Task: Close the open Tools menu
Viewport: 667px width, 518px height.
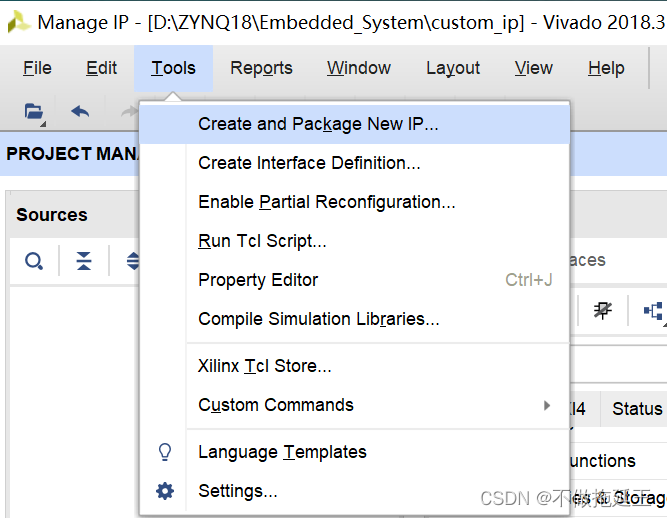Action: (x=174, y=68)
